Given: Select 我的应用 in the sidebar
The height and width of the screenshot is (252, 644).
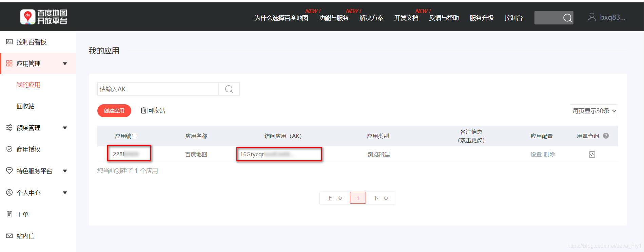Looking at the screenshot, I should pyautogui.click(x=28, y=85).
